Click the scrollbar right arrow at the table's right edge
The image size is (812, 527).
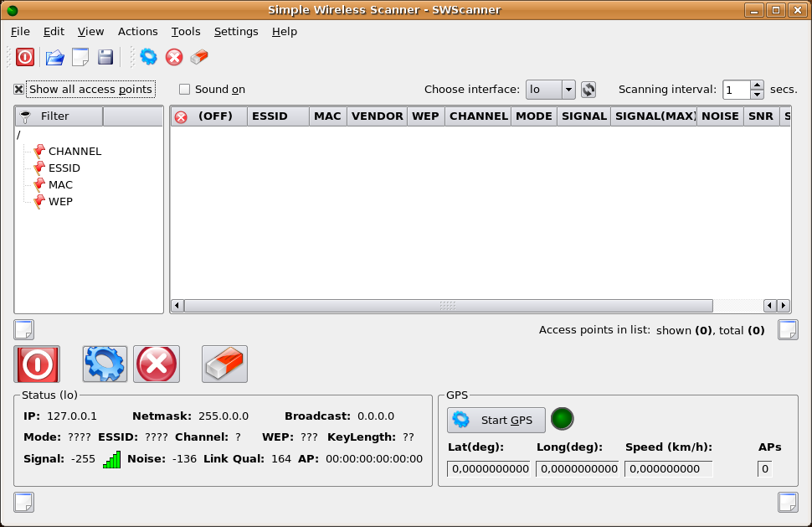coord(784,306)
